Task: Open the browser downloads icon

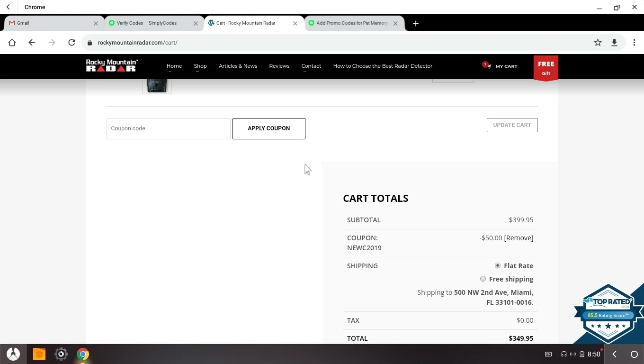Action: [614, 43]
